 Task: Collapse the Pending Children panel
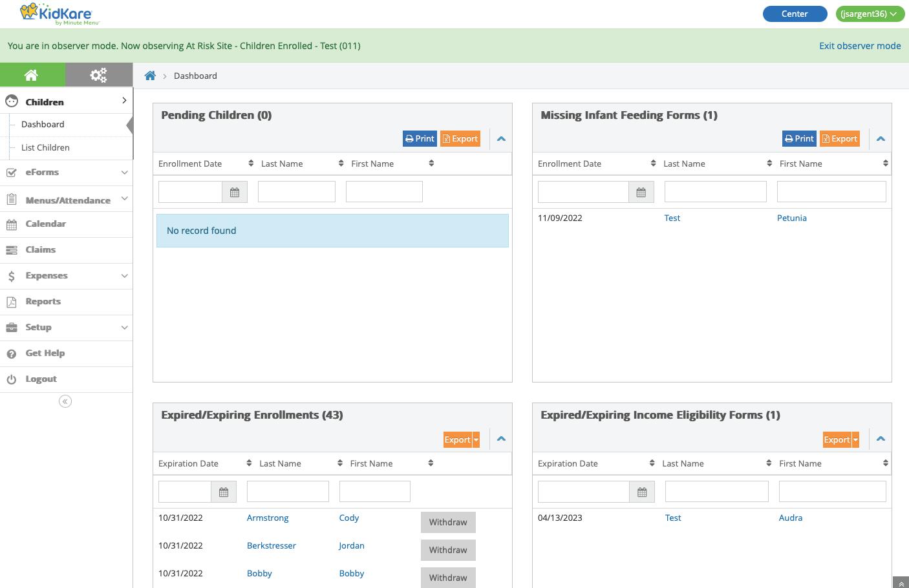pyautogui.click(x=501, y=138)
